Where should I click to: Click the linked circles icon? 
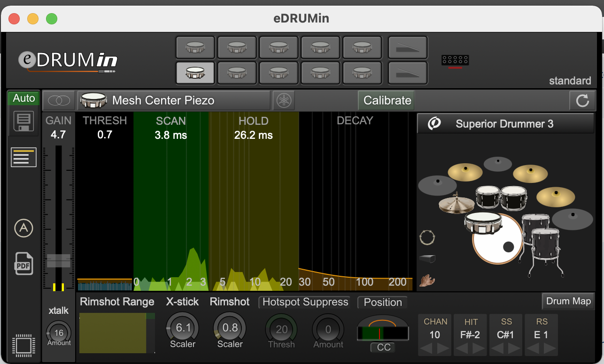click(x=59, y=100)
